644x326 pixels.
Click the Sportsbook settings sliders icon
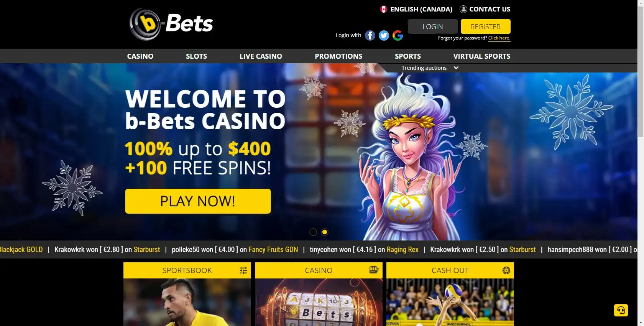click(x=243, y=270)
